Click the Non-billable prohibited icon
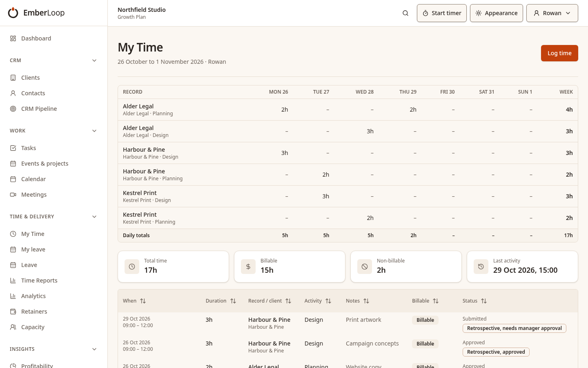 [365, 267]
